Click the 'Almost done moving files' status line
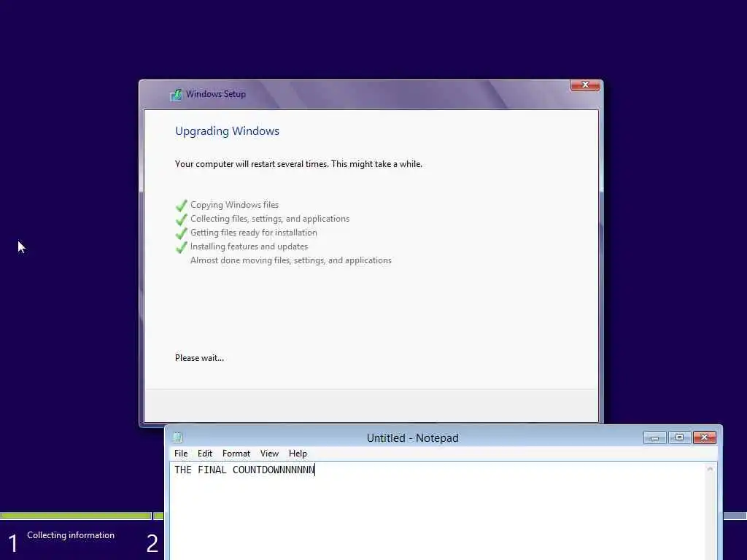Screen dimensions: 747x560 tap(290, 260)
